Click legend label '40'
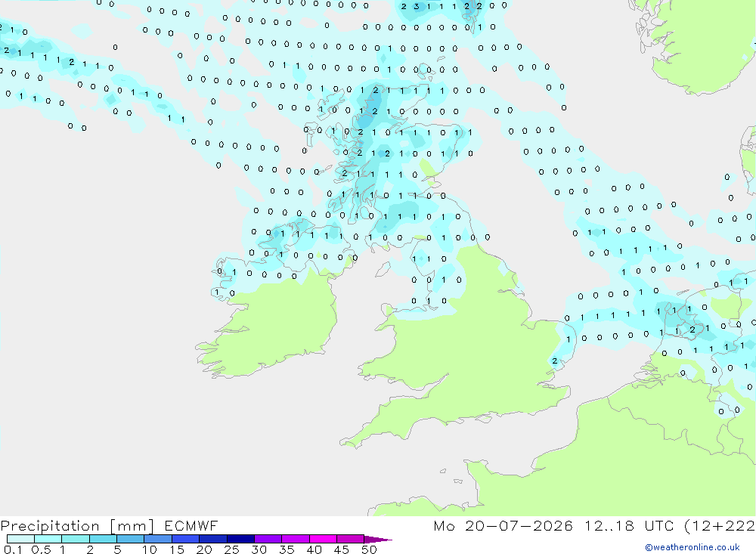Image resolution: width=756 pixels, height=554 pixels. pyautogui.click(x=314, y=549)
